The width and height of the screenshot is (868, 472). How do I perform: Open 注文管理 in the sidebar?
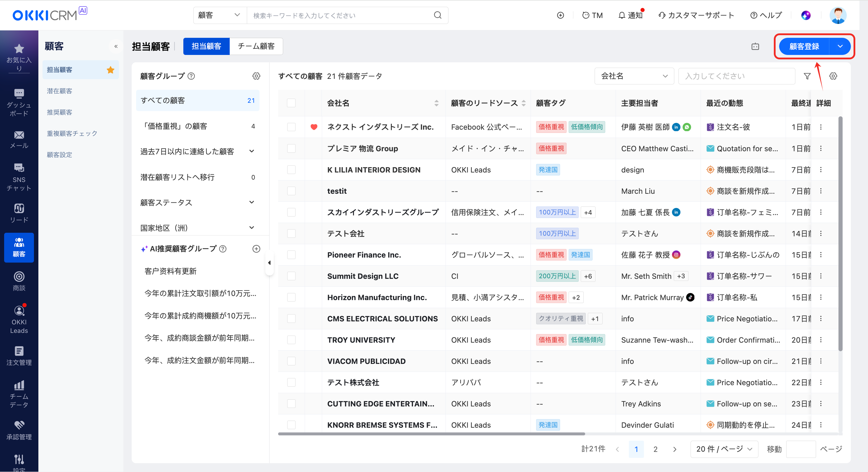pyautogui.click(x=19, y=356)
